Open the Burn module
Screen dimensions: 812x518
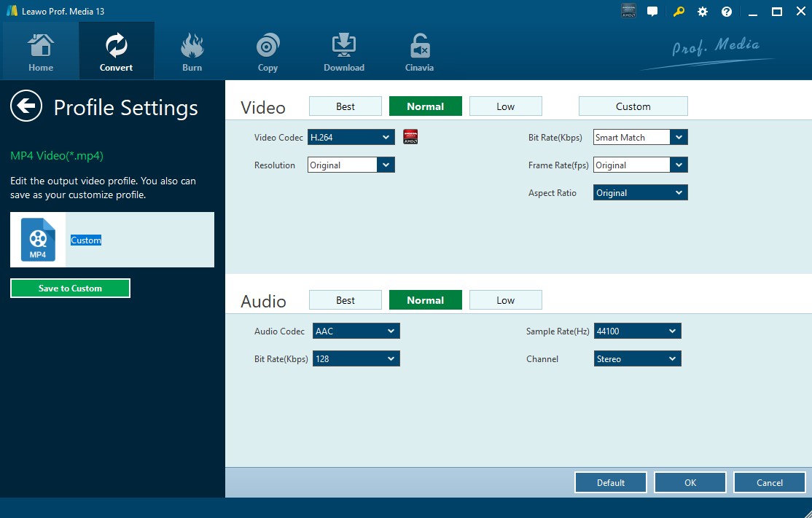[x=192, y=52]
